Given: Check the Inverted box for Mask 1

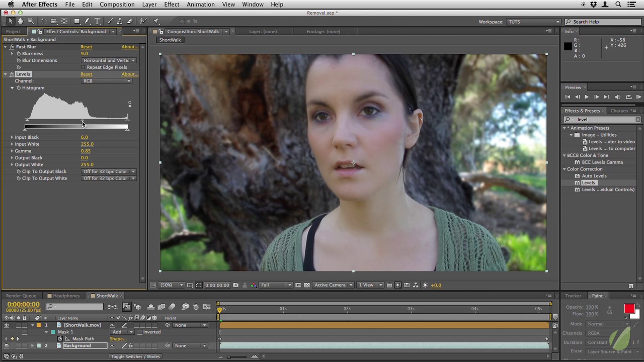Looking at the screenshot, I should 139,332.
